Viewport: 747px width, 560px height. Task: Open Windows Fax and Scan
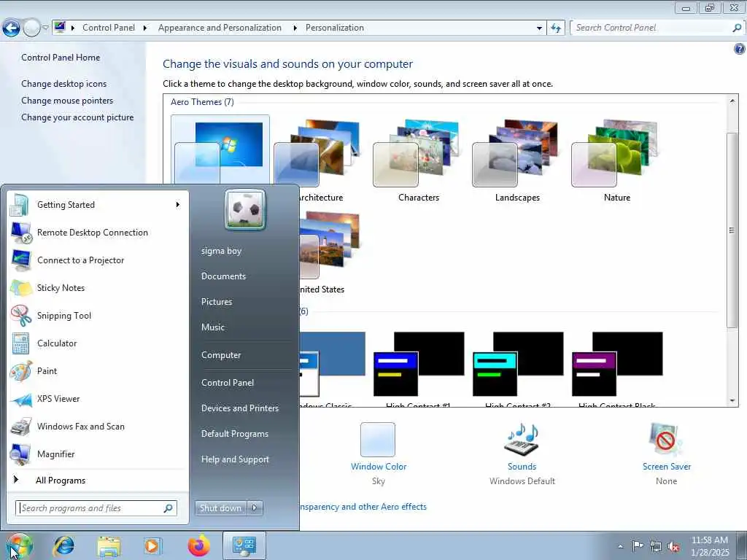click(x=98, y=426)
